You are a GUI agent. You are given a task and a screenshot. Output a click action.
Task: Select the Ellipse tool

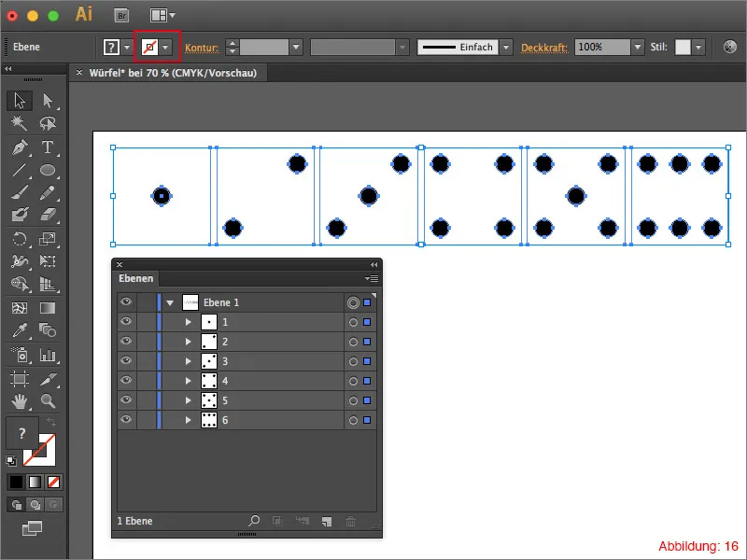tap(48, 170)
